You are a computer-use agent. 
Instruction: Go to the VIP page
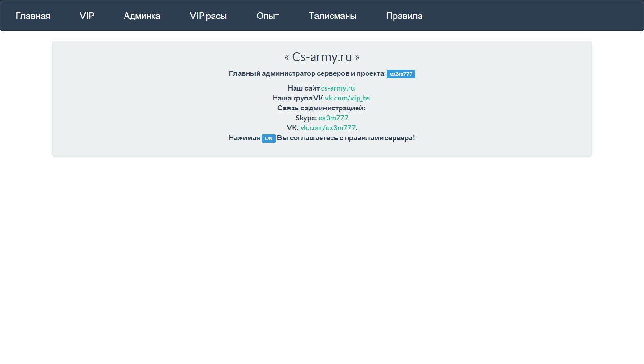pyautogui.click(x=87, y=16)
